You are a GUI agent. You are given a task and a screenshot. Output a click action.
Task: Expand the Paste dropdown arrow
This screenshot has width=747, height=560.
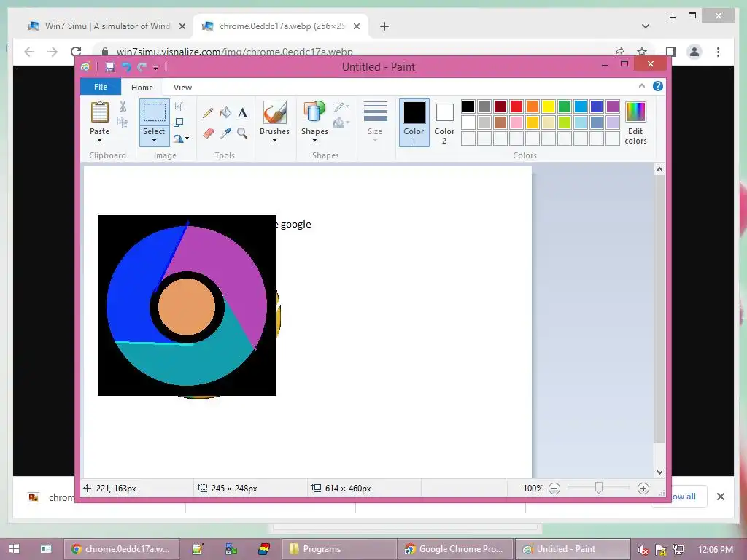(99, 141)
